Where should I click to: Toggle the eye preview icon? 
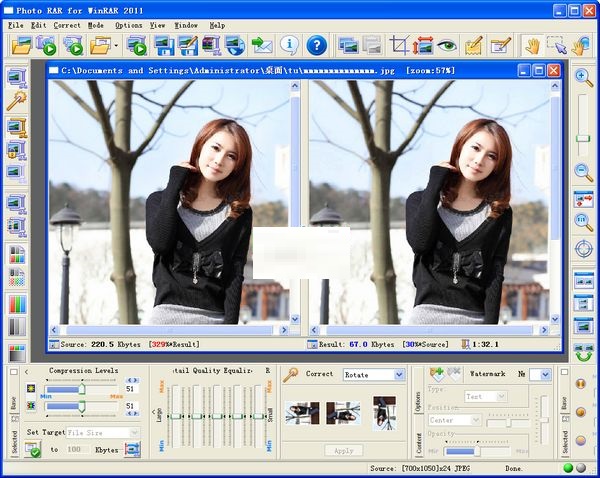pyautogui.click(x=446, y=45)
